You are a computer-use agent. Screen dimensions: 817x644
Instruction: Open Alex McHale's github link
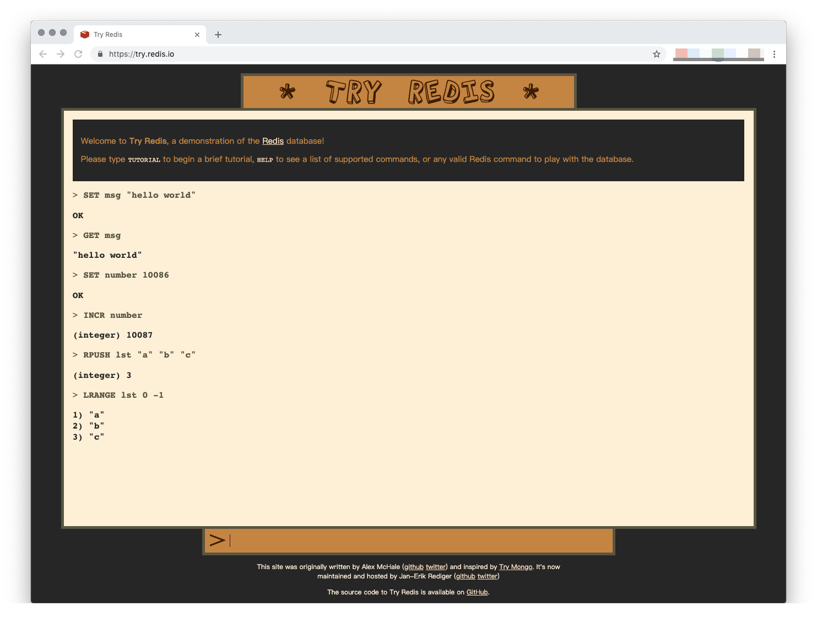(x=414, y=567)
